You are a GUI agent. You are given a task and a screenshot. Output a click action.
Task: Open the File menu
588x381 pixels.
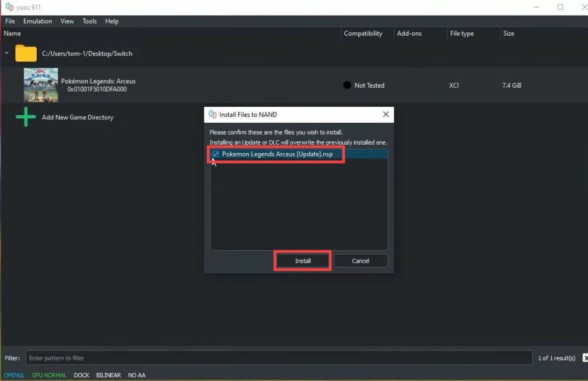10,21
